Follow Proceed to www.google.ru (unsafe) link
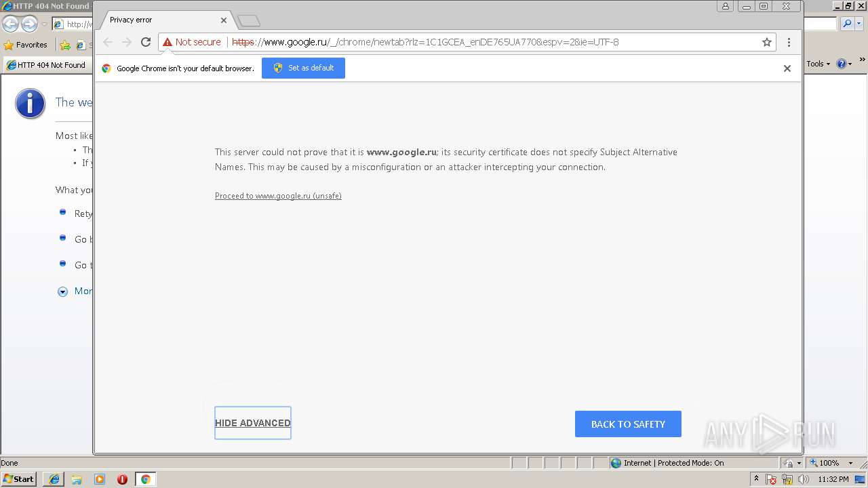Screen dimensions: 868x488 (278, 196)
